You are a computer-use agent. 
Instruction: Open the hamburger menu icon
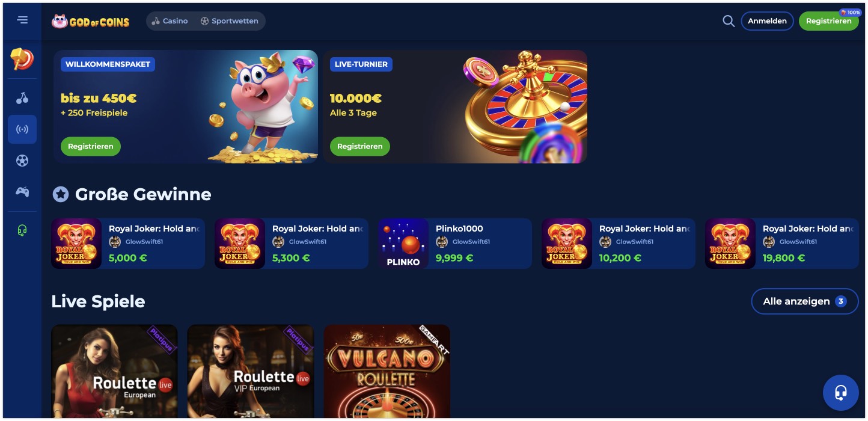click(x=22, y=20)
